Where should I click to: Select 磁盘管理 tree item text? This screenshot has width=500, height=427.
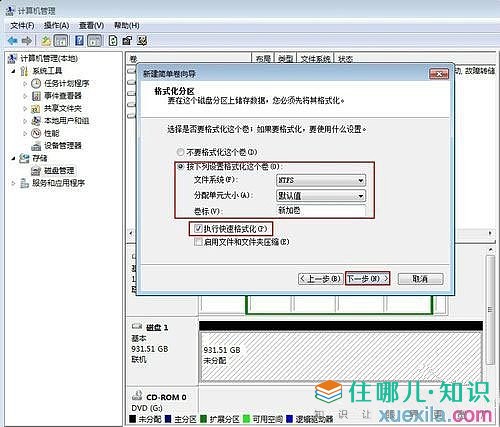point(59,171)
